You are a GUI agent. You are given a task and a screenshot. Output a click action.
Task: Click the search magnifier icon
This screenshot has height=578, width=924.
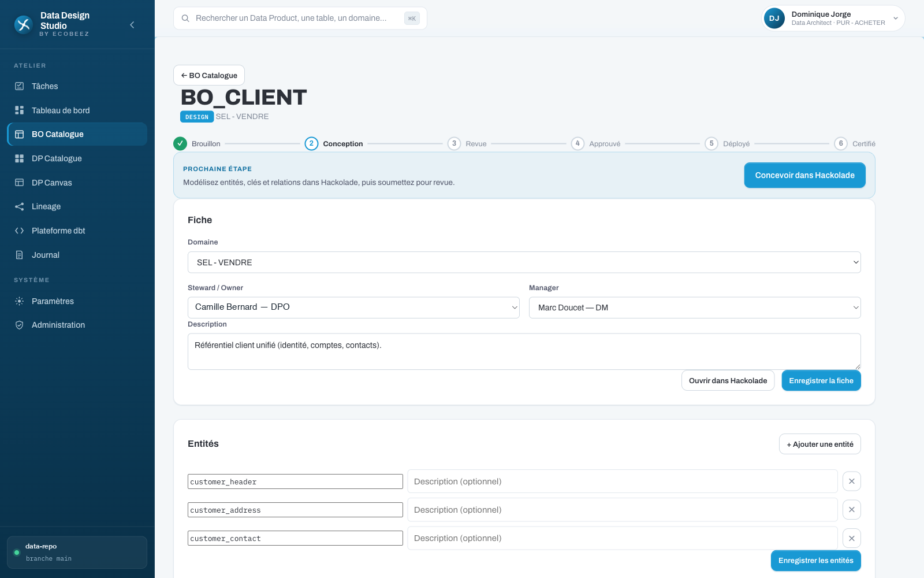(x=185, y=18)
